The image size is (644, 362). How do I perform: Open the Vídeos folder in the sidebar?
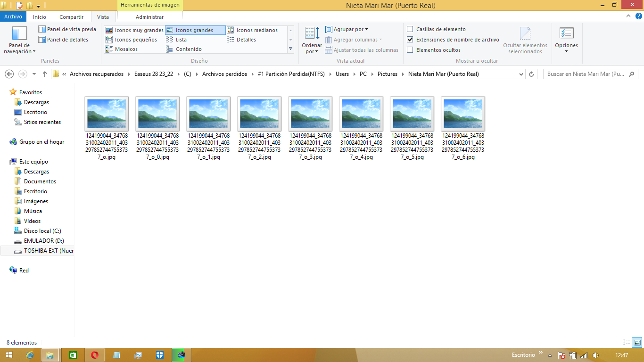(32, 221)
